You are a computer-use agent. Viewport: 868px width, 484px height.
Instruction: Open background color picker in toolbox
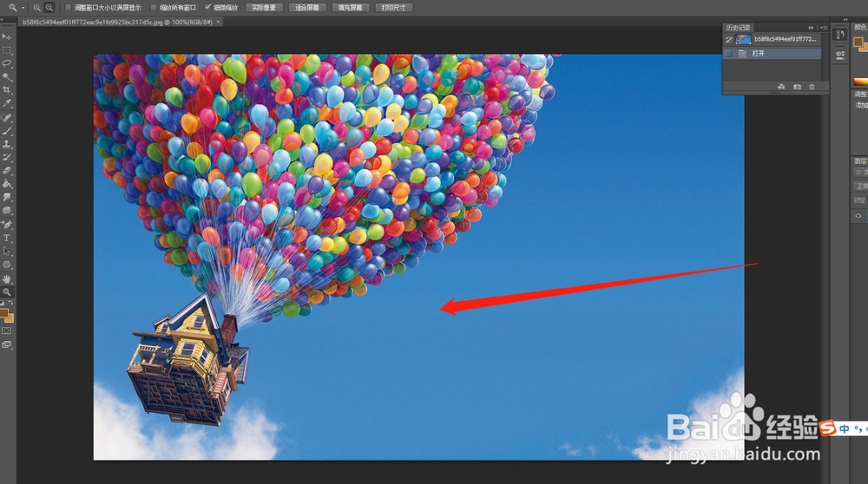(10, 318)
